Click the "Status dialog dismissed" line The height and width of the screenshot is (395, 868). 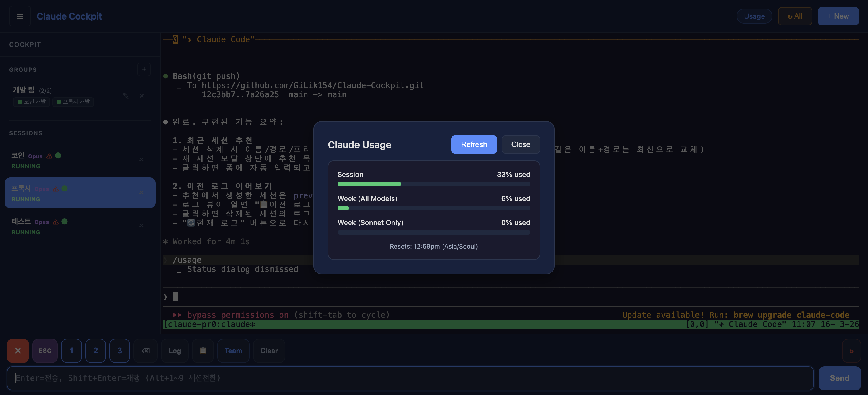point(243,269)
